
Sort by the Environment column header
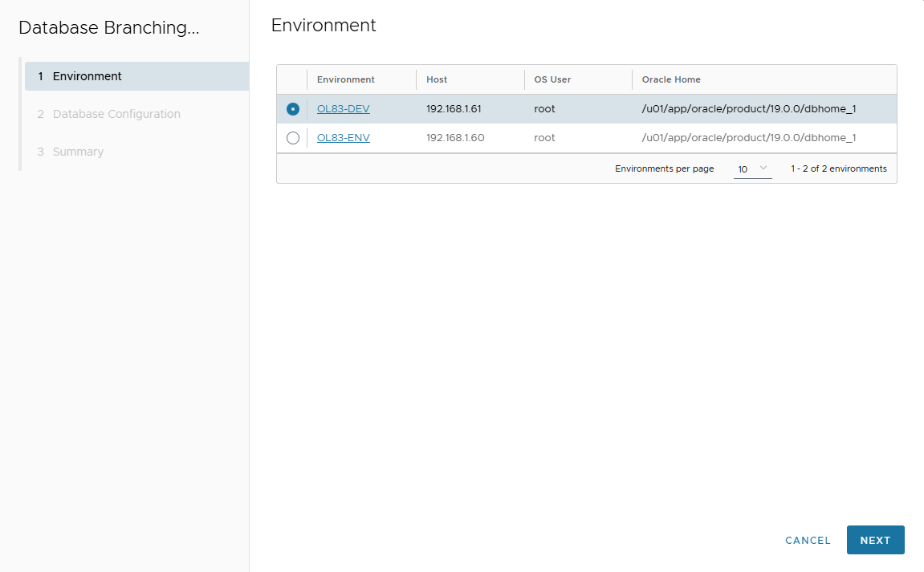(345, 79)
